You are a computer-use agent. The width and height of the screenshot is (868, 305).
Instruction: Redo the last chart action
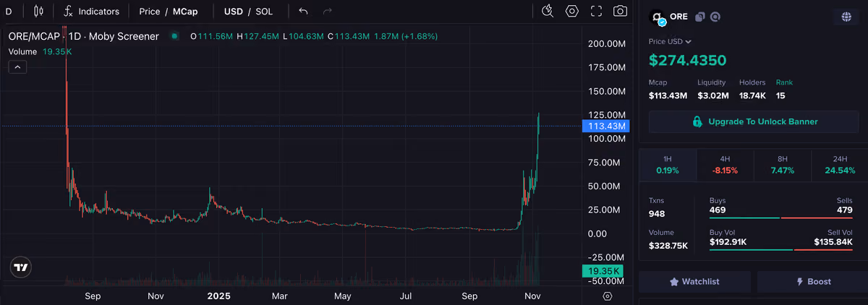(x=328, y=12)
